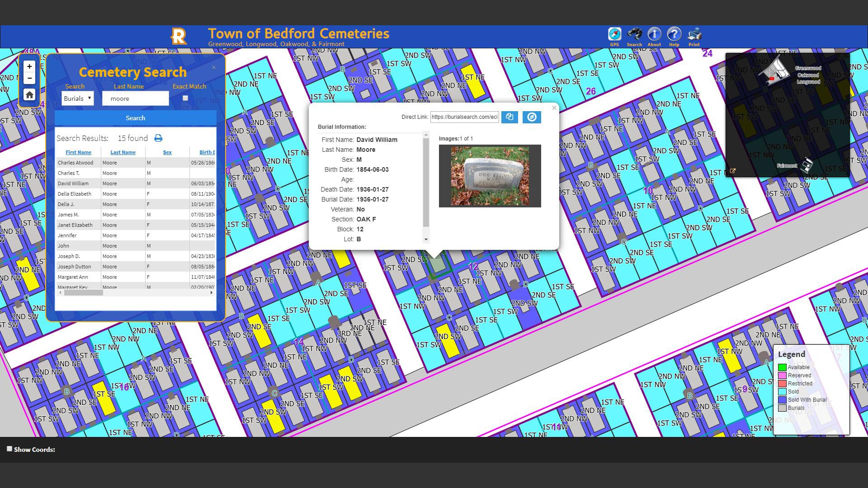868x488 pixels.
Task: Select the James M. Moore row
Action: [136, 215]
